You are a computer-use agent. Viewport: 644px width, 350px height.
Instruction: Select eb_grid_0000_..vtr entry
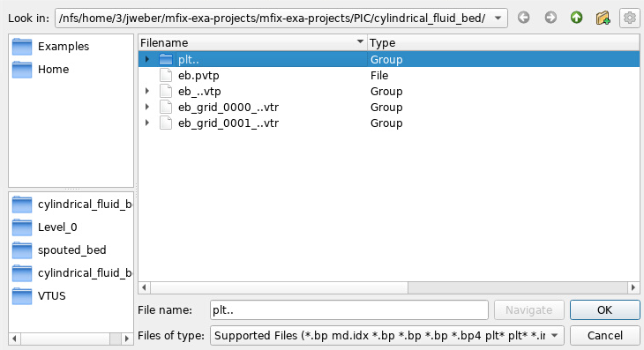[x=228, y=107]
